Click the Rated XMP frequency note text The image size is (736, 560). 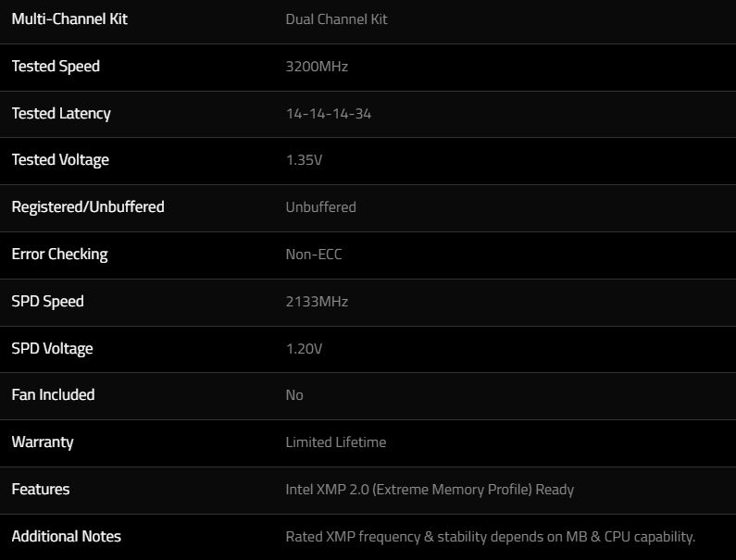click(x=490, y=537)
